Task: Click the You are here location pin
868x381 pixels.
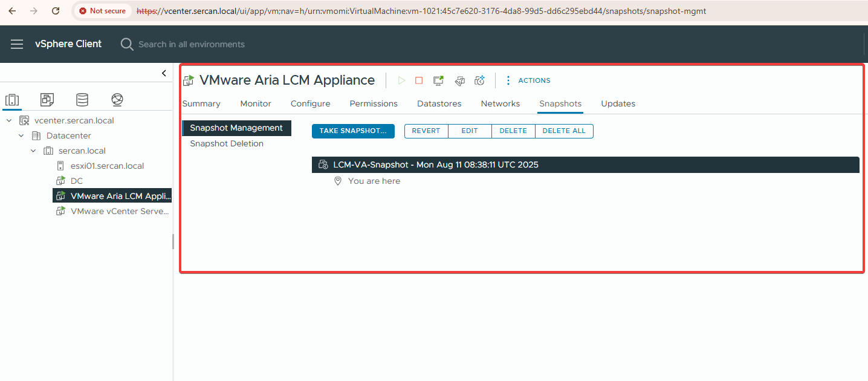Action: tap(338, 181)
